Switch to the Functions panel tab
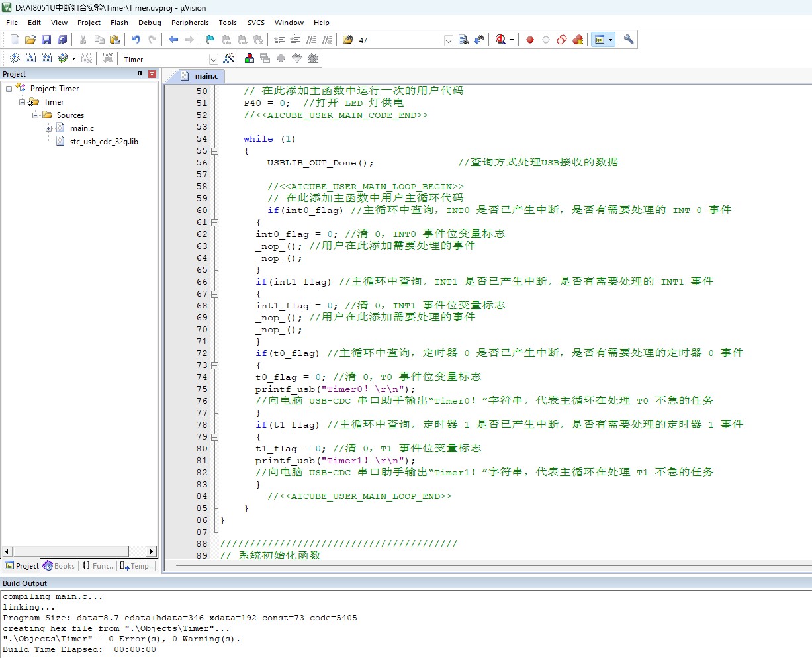 pos(98,566)
